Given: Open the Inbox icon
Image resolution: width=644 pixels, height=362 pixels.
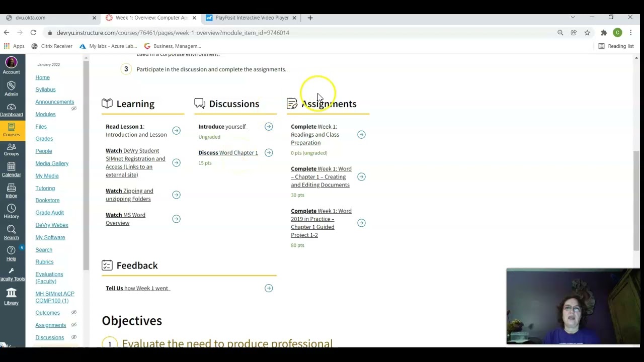Looking at the screenshot, I should click(11, 191).
